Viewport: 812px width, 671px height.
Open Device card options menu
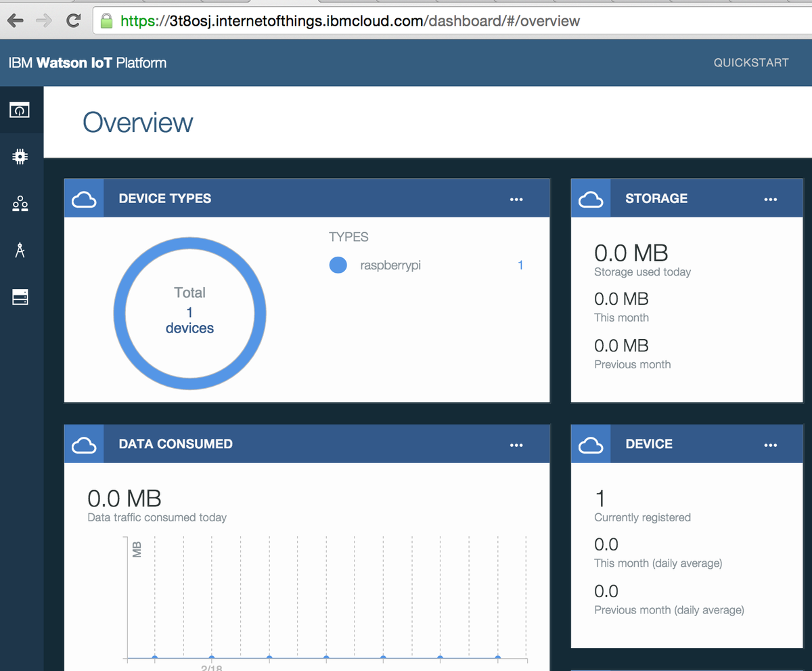[770, 445]
